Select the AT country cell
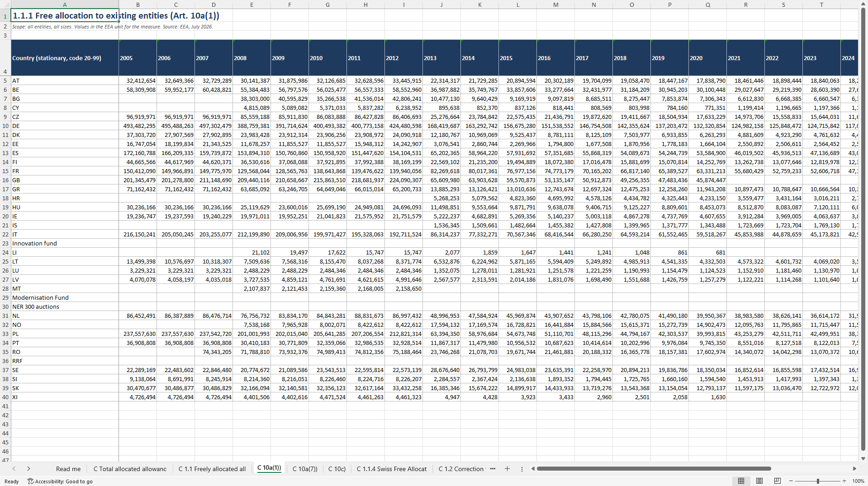The width and height of the screenshot is (868, 486). [x=65, y=81]
